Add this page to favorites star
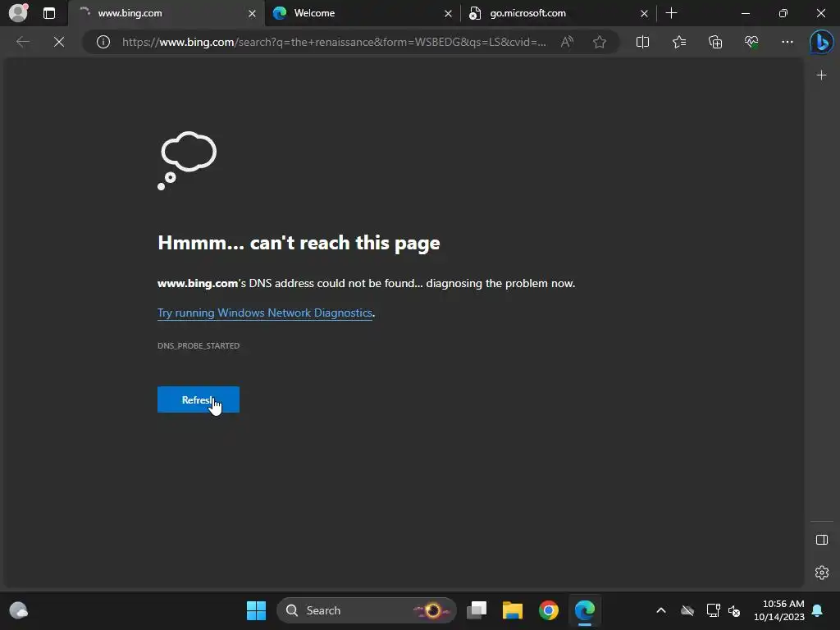The width and height of the screenshot is (840, 630). coord(600,42)
